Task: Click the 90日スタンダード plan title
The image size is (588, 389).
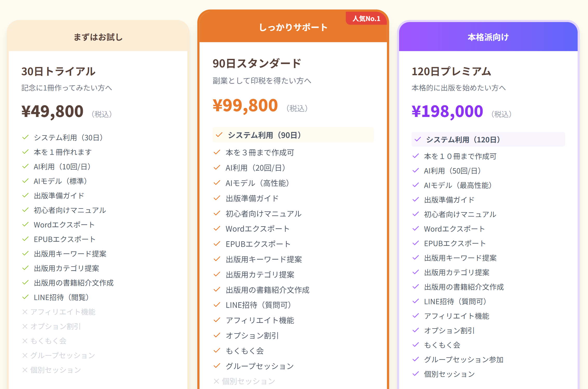Action: (x=257, y=64)
